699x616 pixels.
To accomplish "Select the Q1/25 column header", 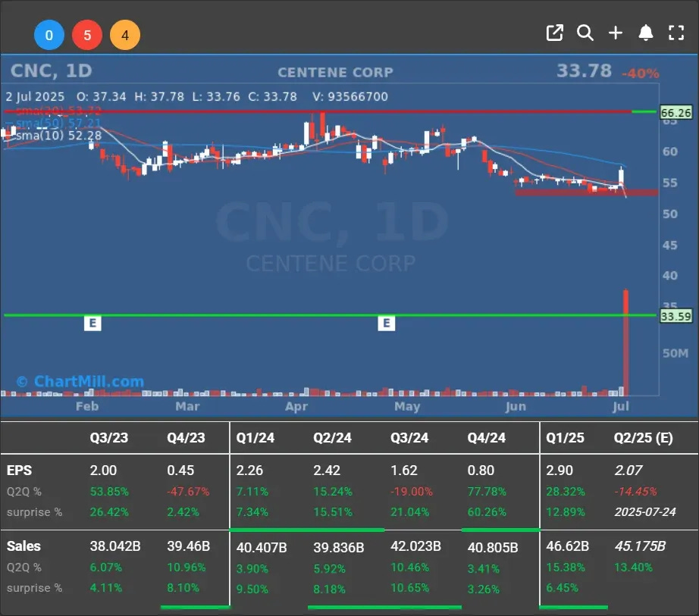I will coord(565,438).
